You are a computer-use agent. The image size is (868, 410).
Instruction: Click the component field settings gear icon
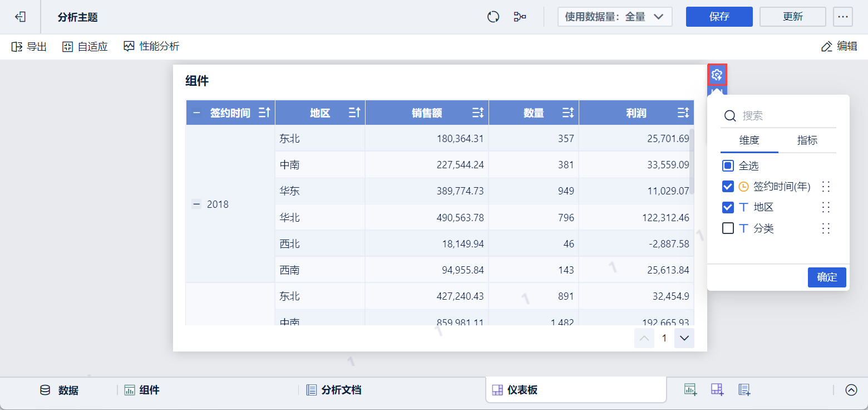point(717,75)
